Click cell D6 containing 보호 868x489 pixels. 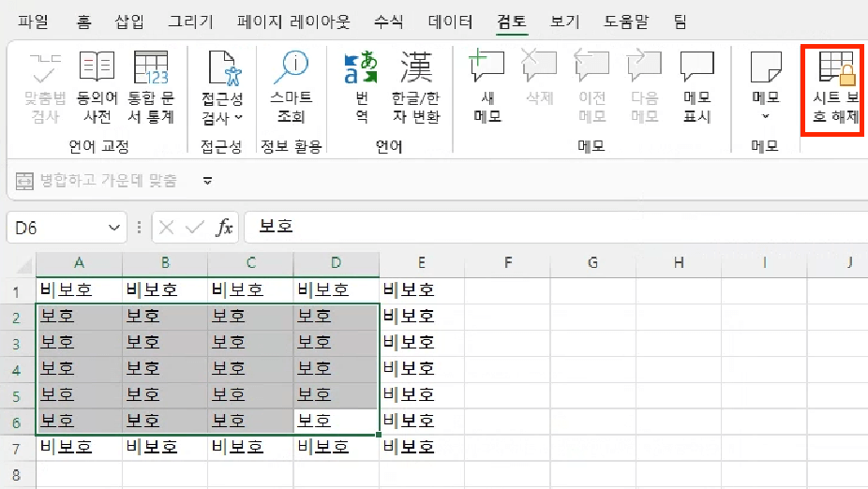(x=336, y=422)
